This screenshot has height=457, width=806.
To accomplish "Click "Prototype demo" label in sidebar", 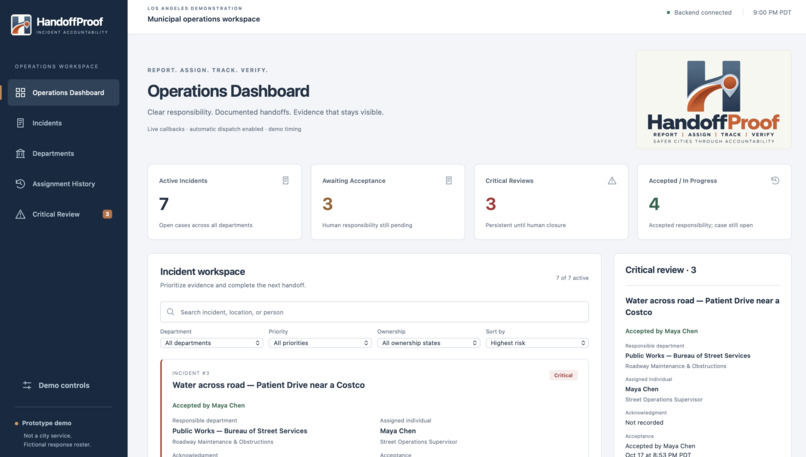I will (47, 423).
